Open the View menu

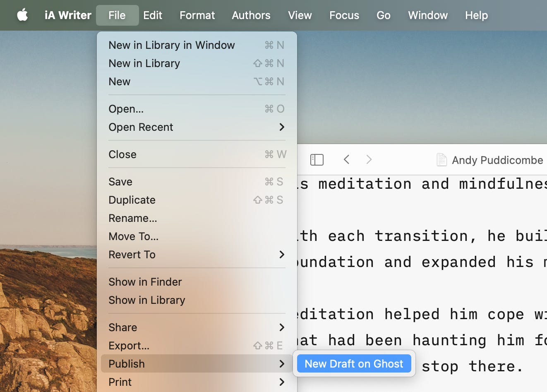tap(300, 15)
